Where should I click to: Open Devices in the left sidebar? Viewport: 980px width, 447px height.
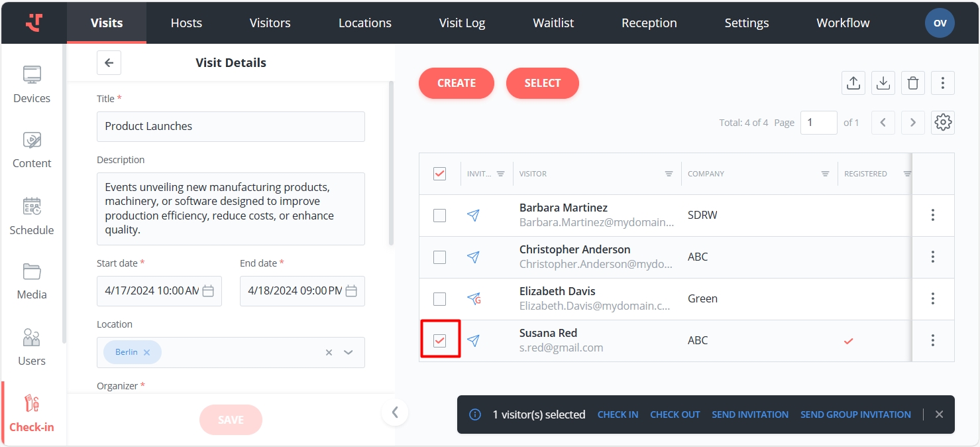tap(32, 84)
